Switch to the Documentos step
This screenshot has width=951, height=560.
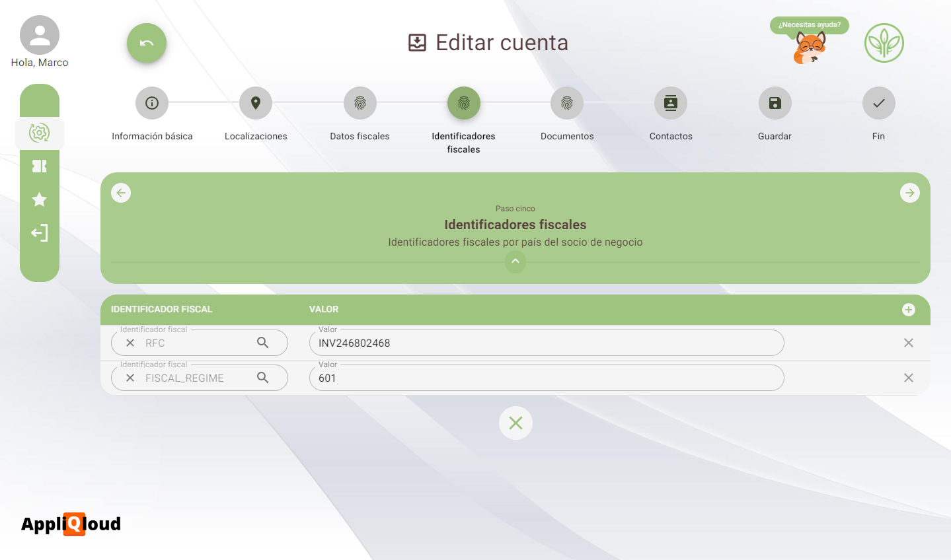(x=566, y=102)
